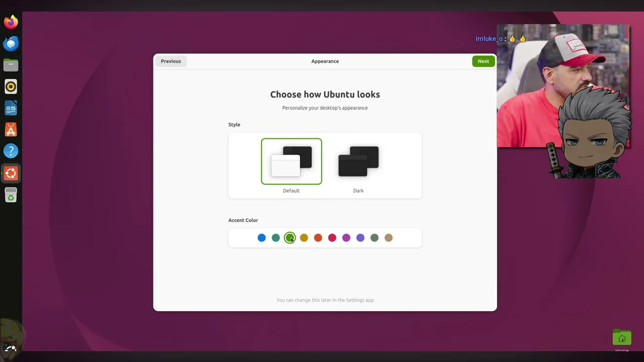Click the "Style" section label
Screen dimensions: 644x362
234,125
